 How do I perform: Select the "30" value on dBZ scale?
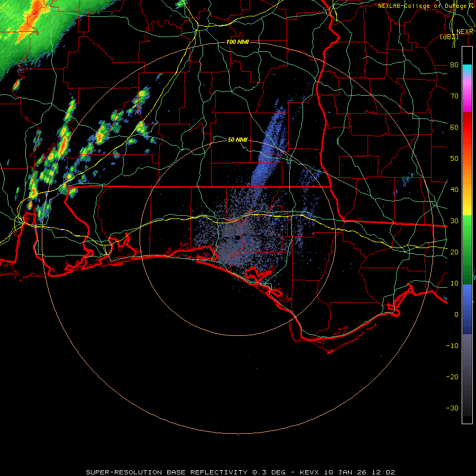tap(454, 221)
